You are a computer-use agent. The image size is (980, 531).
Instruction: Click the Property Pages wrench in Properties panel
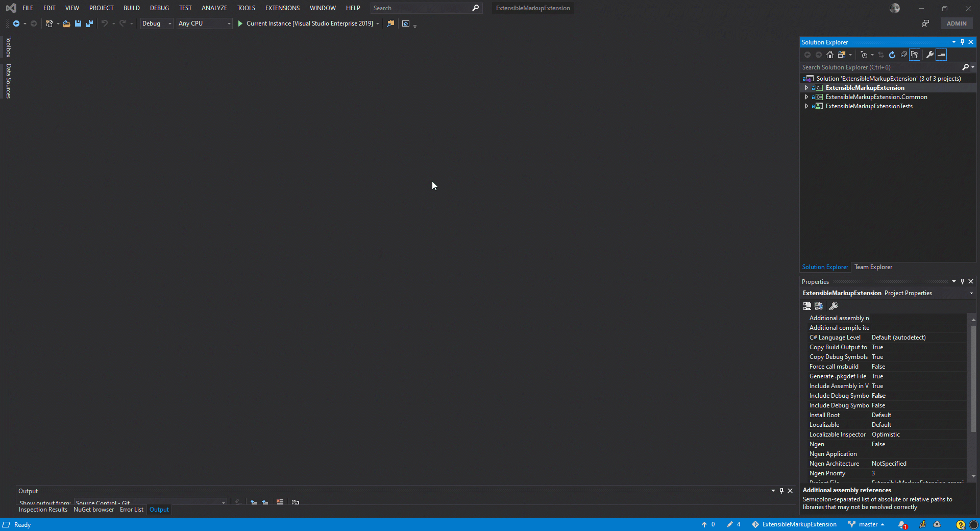click(x=834, y=306)
